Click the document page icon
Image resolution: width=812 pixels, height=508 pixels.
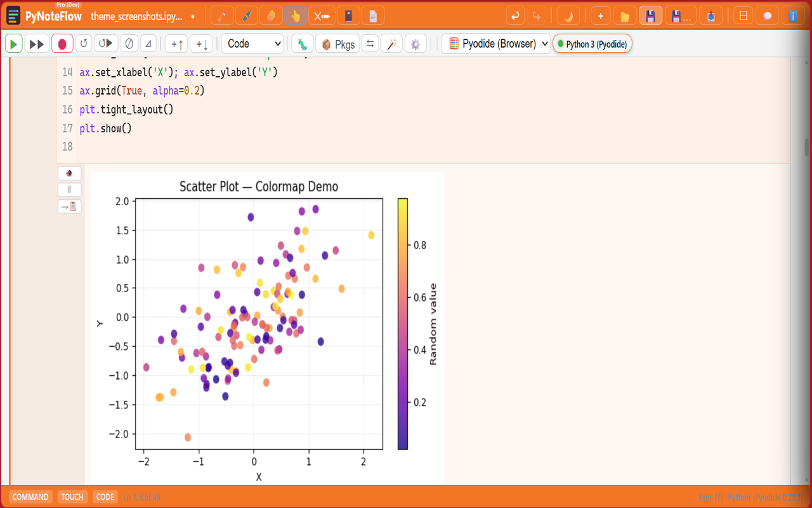click(x=373, y=16)
